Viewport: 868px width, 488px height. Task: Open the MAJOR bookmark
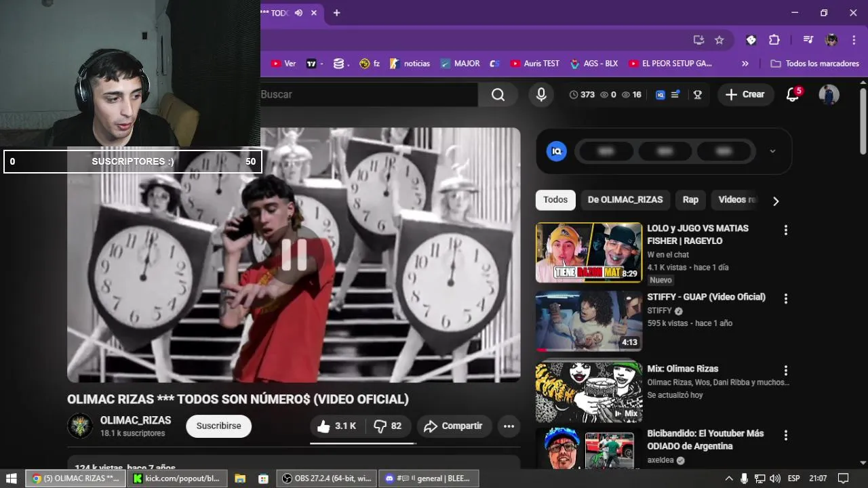460,64
